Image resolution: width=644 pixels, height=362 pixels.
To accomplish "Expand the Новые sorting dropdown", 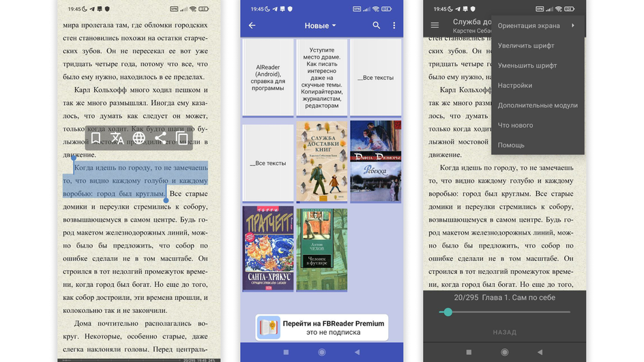I will [321, 25].
